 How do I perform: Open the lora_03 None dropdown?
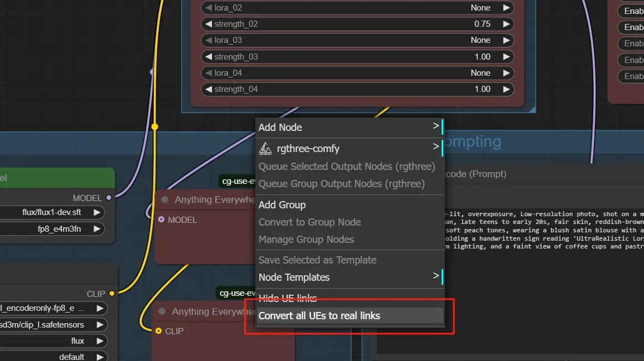pos(357,40)
